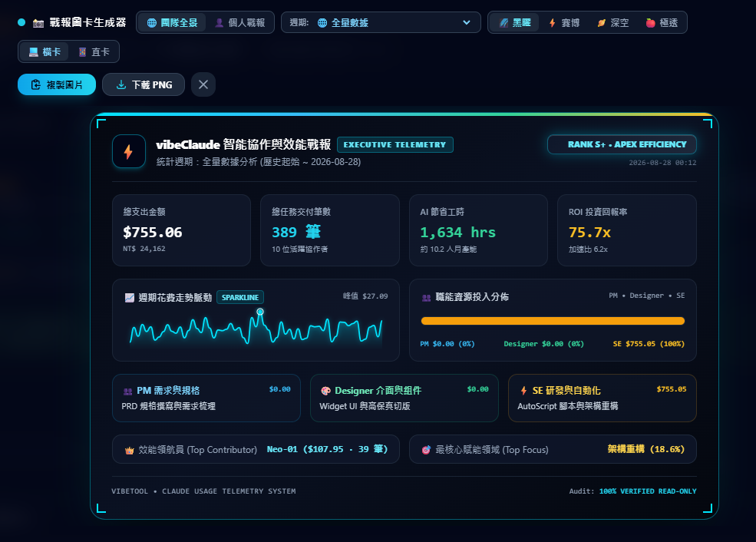This screenshot has height=542, width=756.
Task: Click the chart icon beside 週期花費走勢脈動
Action: (129, 298)
